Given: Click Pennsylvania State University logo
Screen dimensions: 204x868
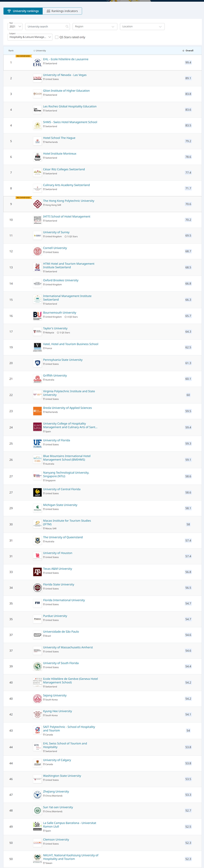Looking at the screenshot, I should click(38, 363).
